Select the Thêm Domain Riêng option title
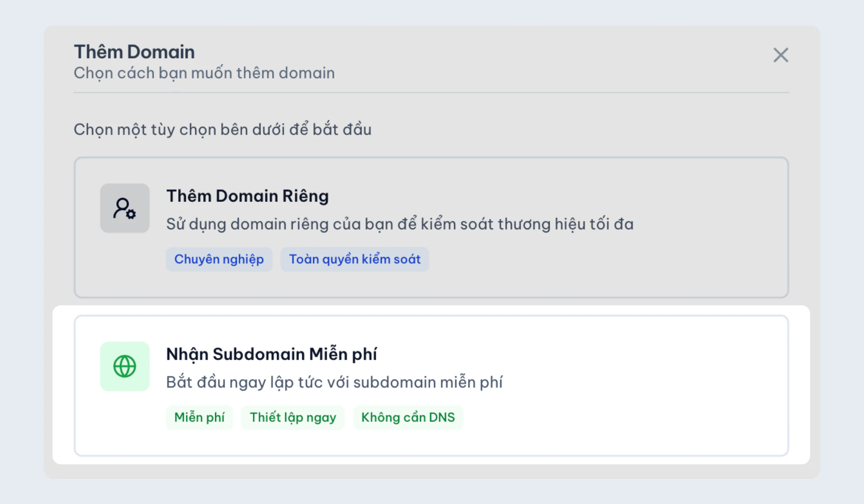 [x=247, y=196]
